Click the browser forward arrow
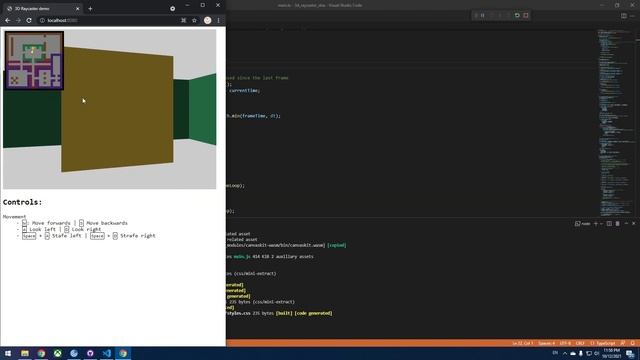Image resolution: width=640 pixels, height=360 pixels. click(x=18, y=20)
